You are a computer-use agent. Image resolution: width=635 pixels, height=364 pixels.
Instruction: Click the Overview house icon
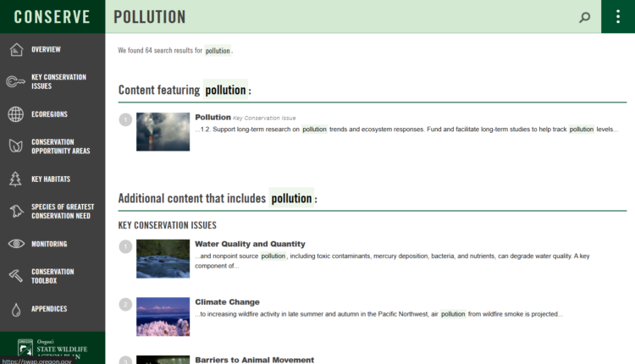click(x=15, y=49)
